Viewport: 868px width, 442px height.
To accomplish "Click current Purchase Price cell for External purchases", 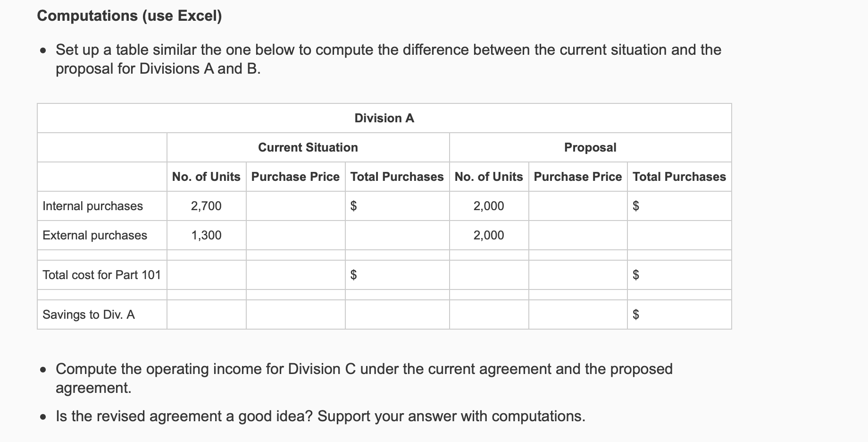I will [295, 235].
